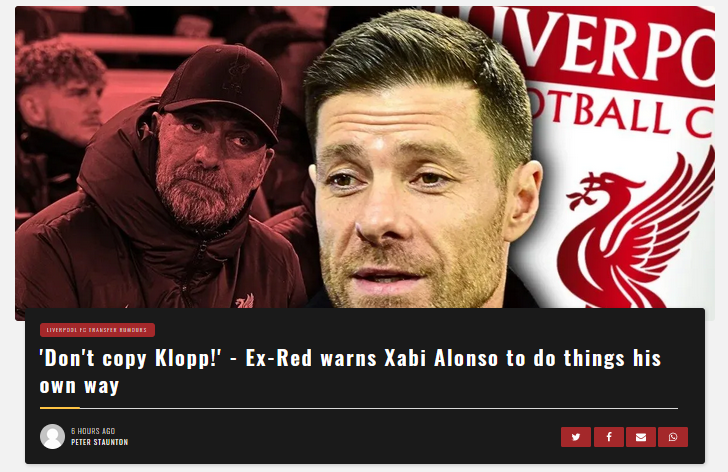Viewport: 728px width, 472px height.
Task: Click the author avatar placeholder
Action: click(x=52, y=436)
